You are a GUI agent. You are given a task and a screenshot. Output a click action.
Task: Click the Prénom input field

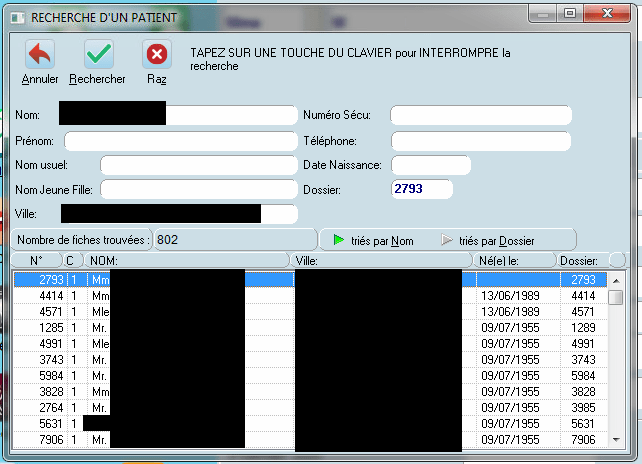coord(180,141)
